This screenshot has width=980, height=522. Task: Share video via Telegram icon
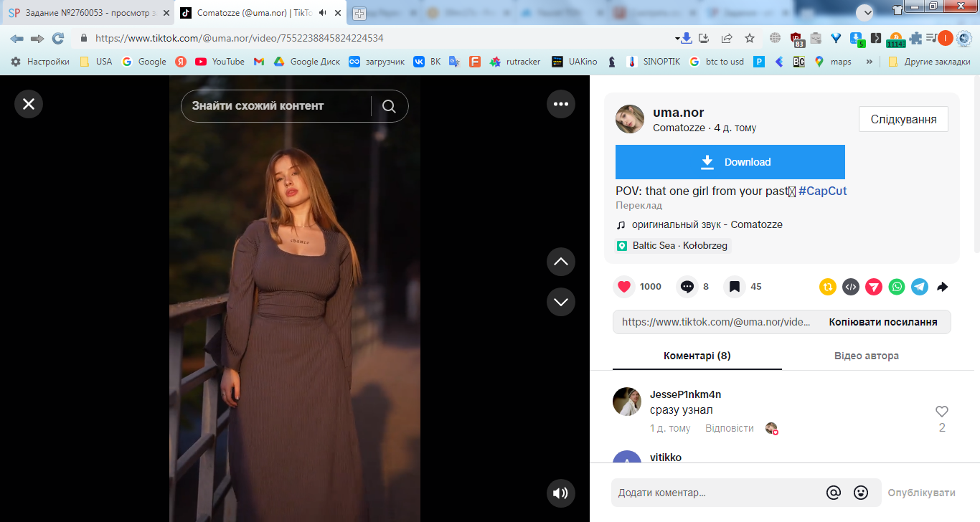point(920,287)
